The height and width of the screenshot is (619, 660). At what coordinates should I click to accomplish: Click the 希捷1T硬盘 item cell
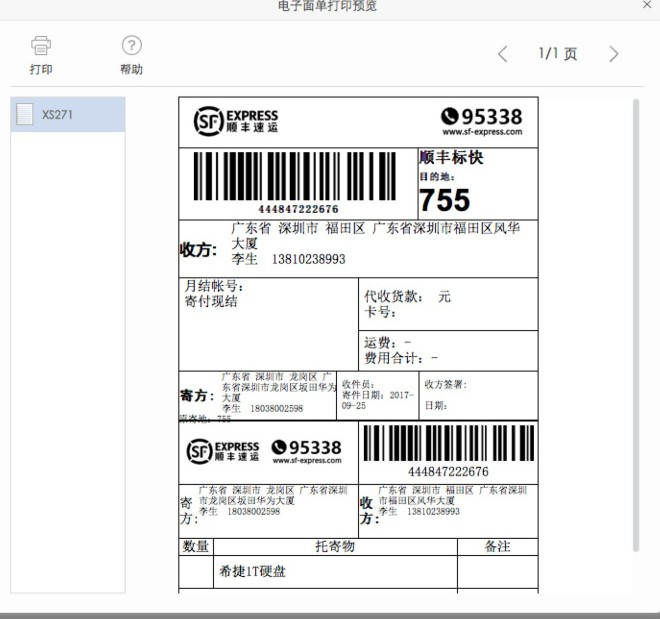(x=253, y=571)
